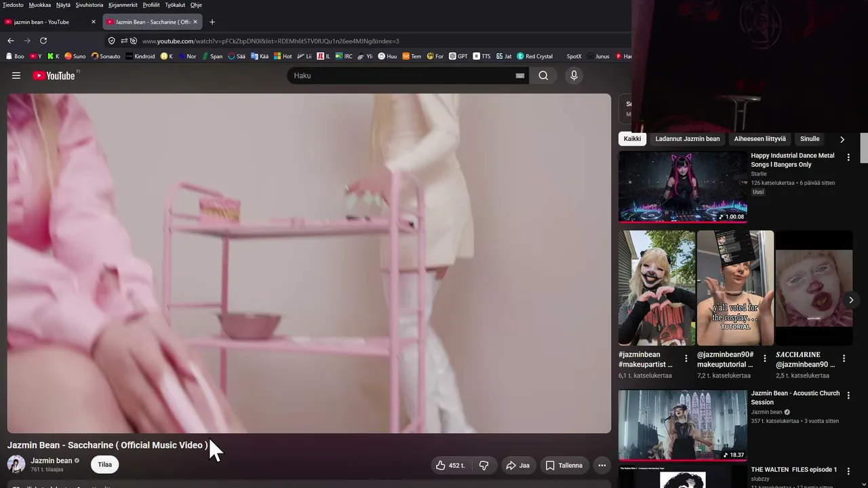Open the GPT bookmark
868x488 pixels.
point(458,56)
